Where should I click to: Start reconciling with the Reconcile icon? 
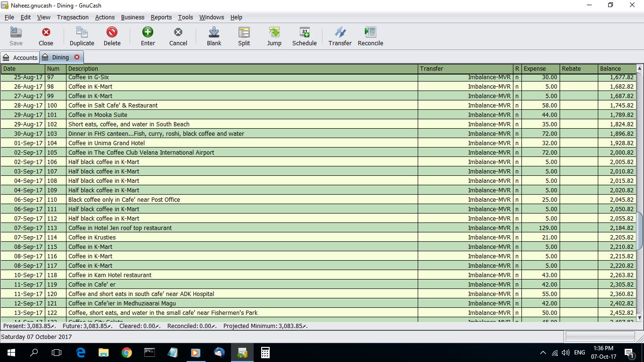point(371,36)
